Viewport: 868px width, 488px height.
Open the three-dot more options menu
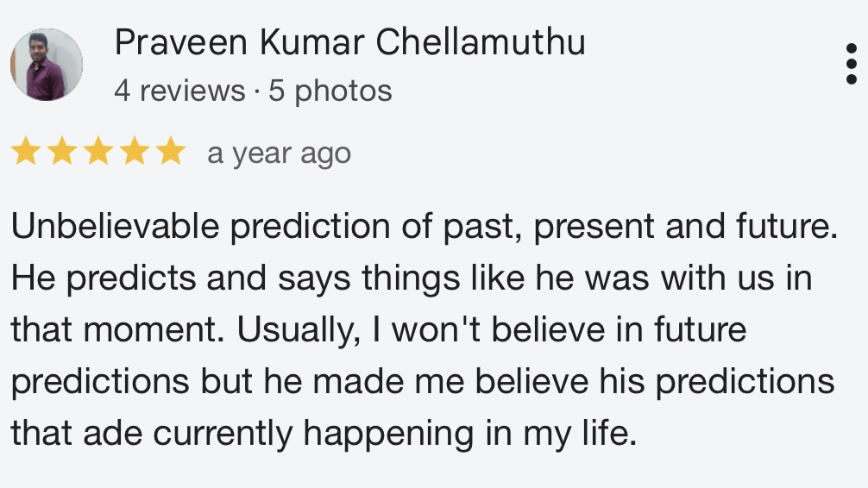click(852, 64)
